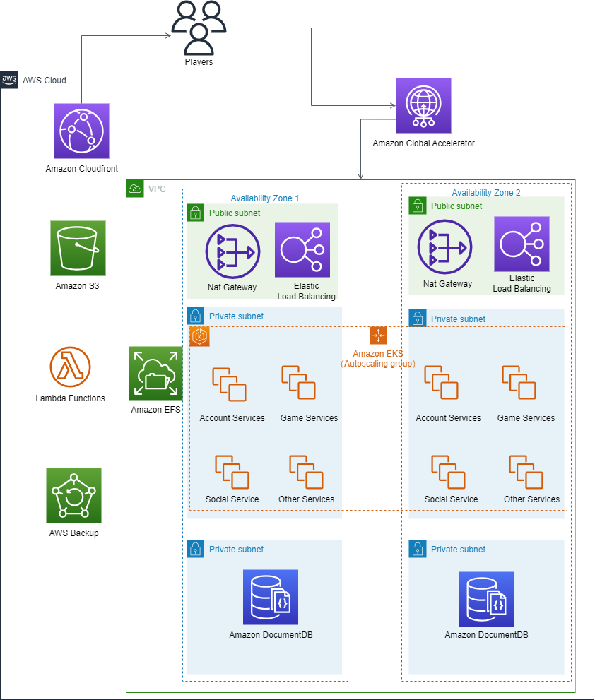Click Other Services icon in Availability Zone 2
Image resolution: width=595 pixels, height=700 pixels.
click(x=526, y=473)
